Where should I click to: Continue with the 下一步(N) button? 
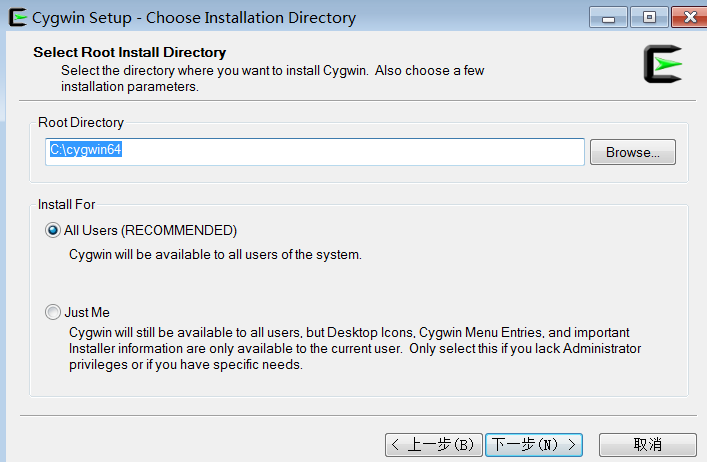[534, 445]
